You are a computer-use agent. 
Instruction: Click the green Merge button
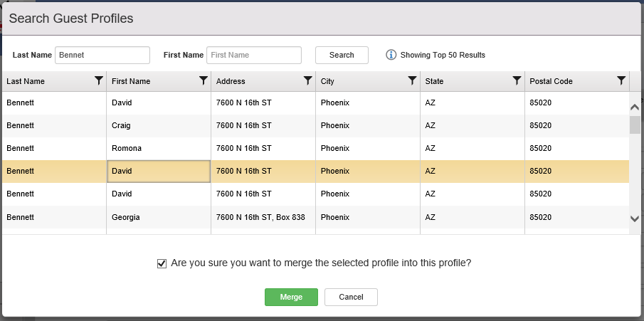(x=291, y=298)
